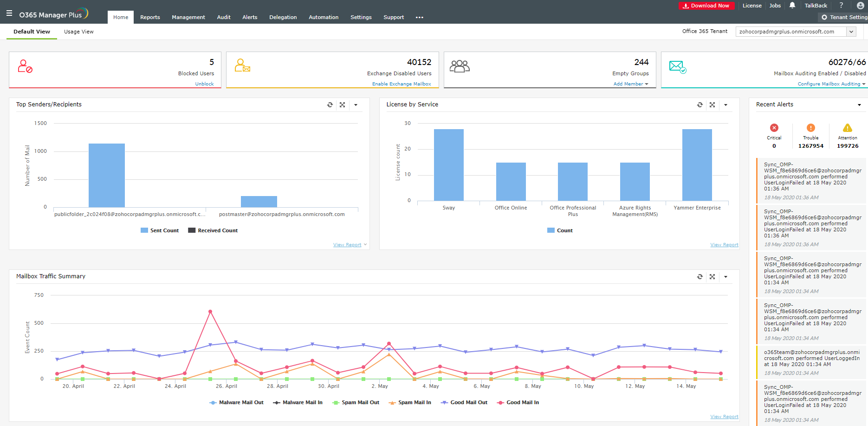Refresh the Top Senders/Recipients chart
Screen dimensions: 868x426
pos(330,105)
